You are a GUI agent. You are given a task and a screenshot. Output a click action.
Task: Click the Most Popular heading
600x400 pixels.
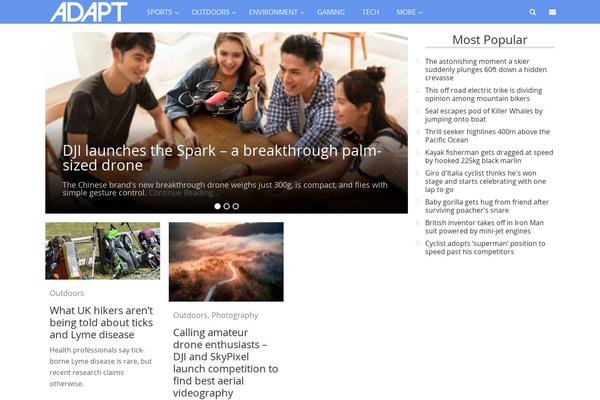point(489,40)
